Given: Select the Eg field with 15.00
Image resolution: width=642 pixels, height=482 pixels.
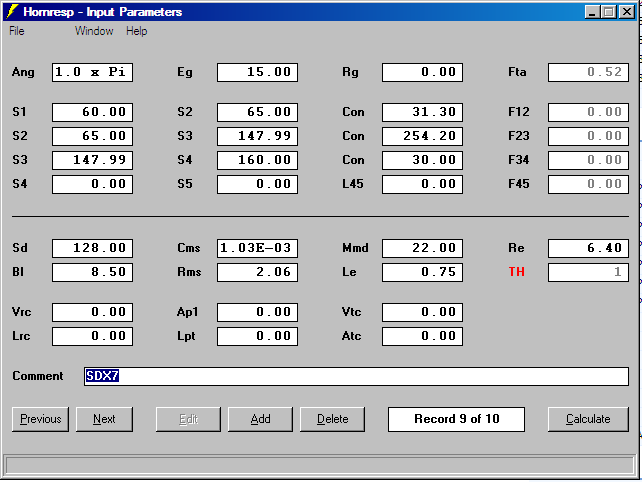Looking at the screenshot, I should click(x=258, y=72).
